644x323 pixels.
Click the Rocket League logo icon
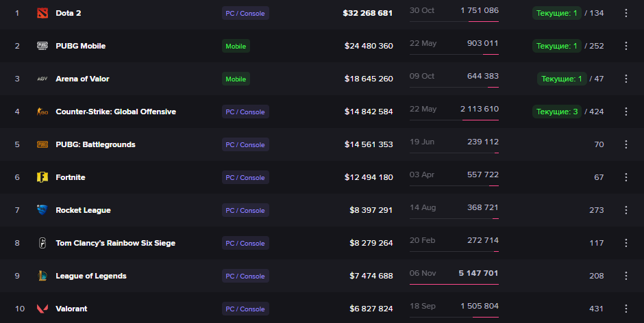pyautogui.click(x=42, y=210)
